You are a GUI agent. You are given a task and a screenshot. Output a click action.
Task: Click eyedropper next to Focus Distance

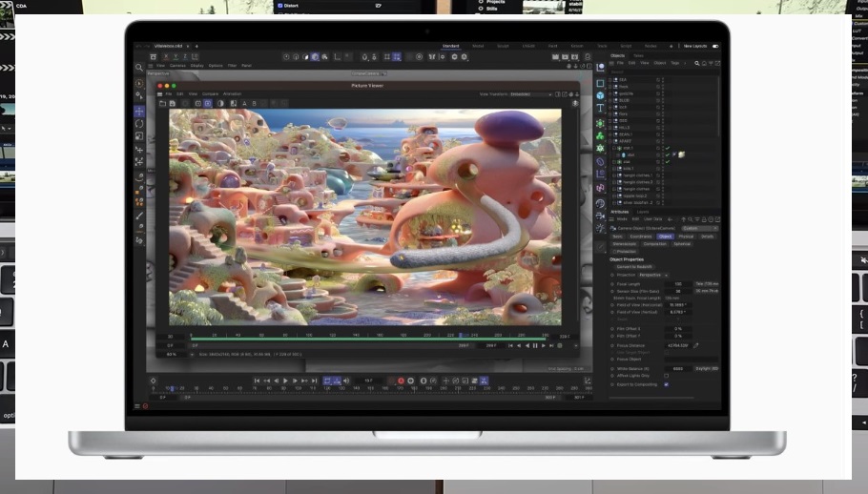(696, 345)
